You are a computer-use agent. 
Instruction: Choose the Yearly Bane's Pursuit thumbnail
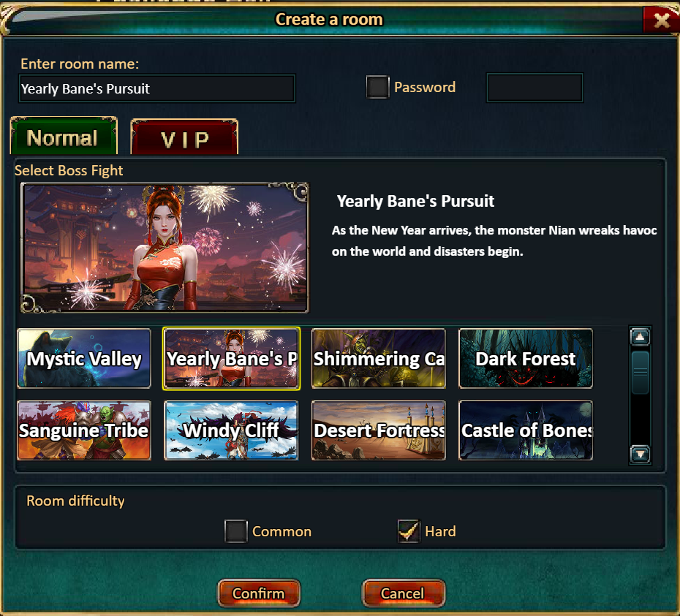[231, 359]
